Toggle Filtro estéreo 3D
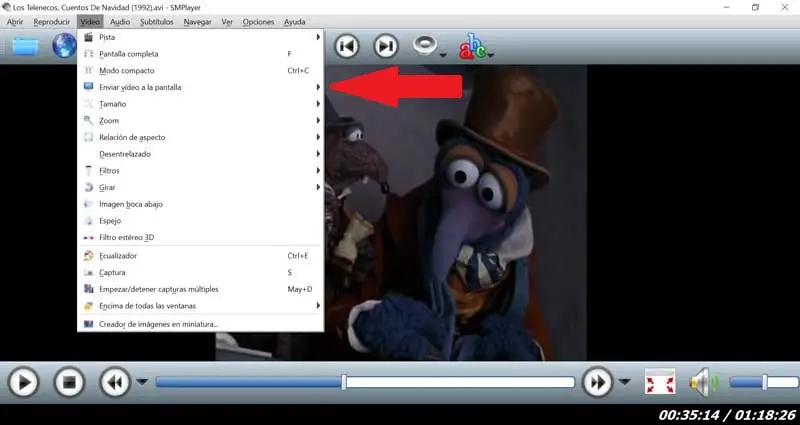This screenshot has height=425, width=800. coord(201,237)
